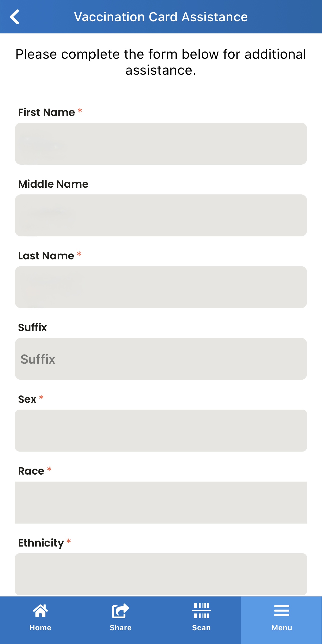The image size is (322, 644).
Task: Tap the back arrow icon
Action: [x=14, y=17]
